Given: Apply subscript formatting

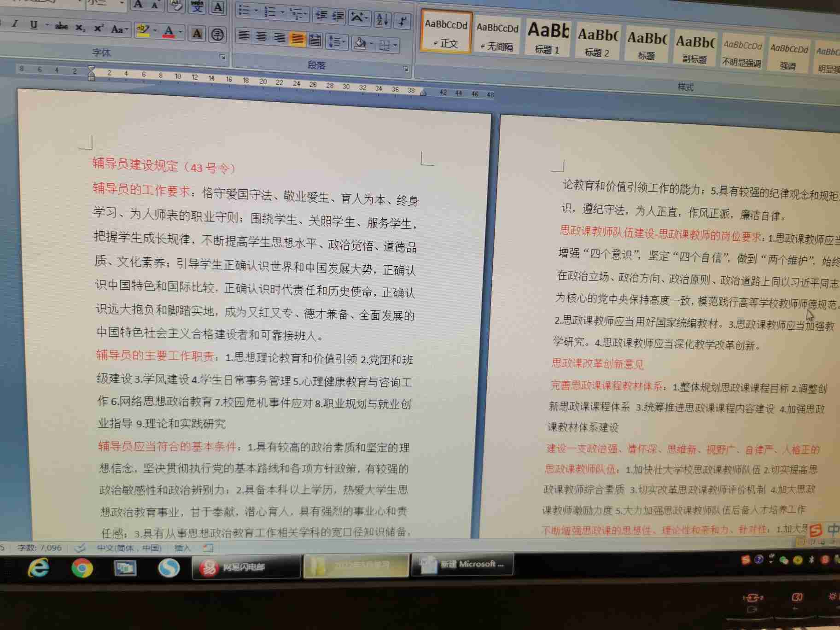Looking at the screenshot, I should click(x=80, y=28).
